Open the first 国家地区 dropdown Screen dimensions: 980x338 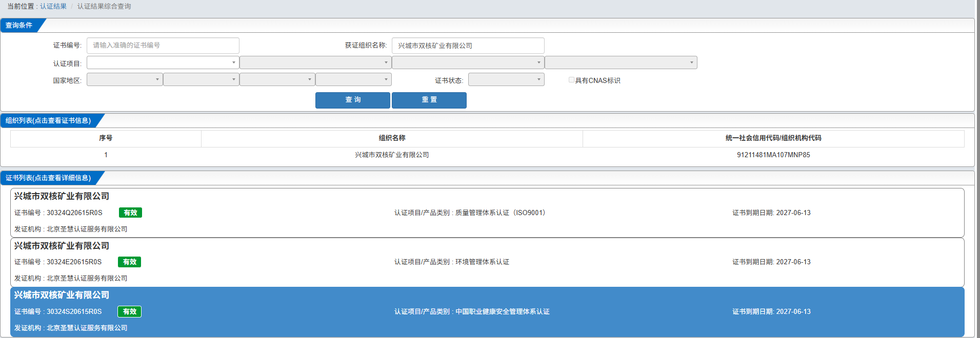pos(125,79)
